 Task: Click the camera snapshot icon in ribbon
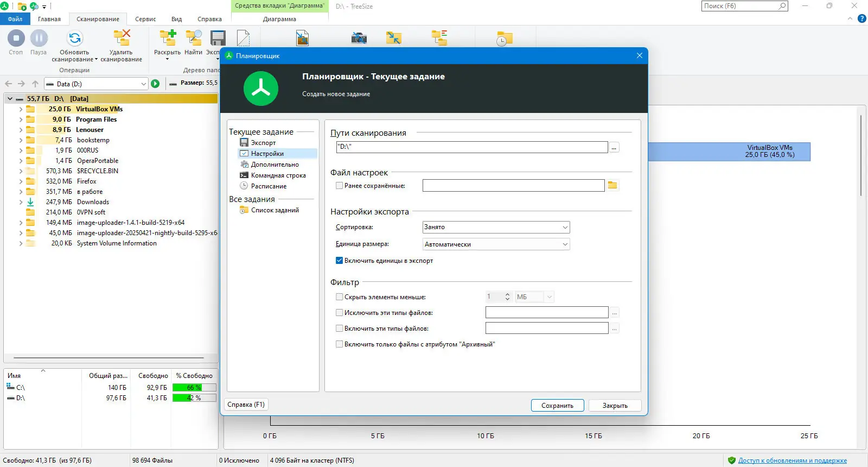coord(359,38)
